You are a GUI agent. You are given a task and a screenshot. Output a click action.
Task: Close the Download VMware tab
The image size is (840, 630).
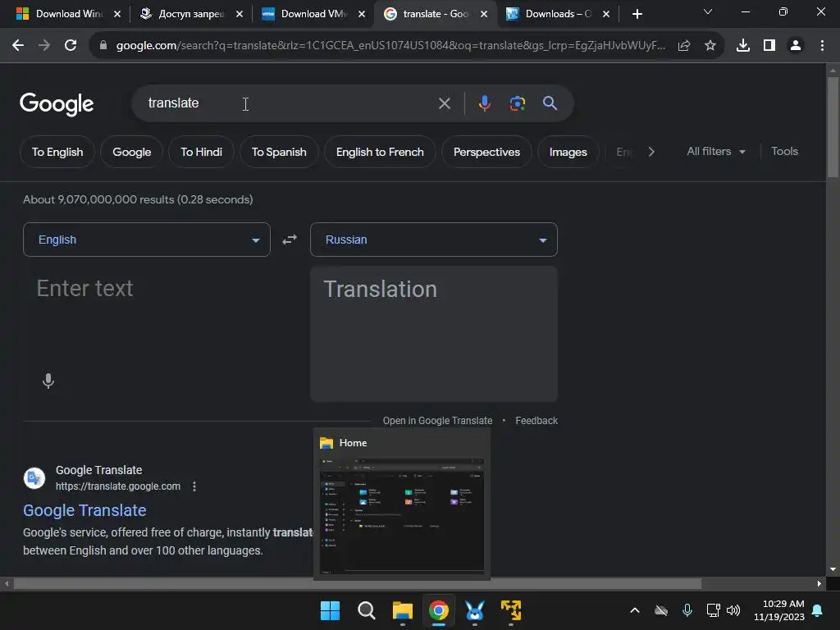click(x=362, y=14)
